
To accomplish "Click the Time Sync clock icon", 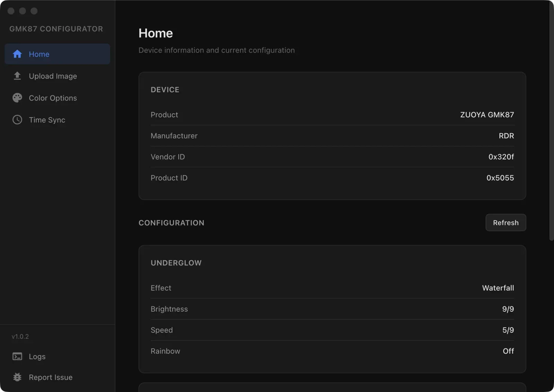I will 17,120.
